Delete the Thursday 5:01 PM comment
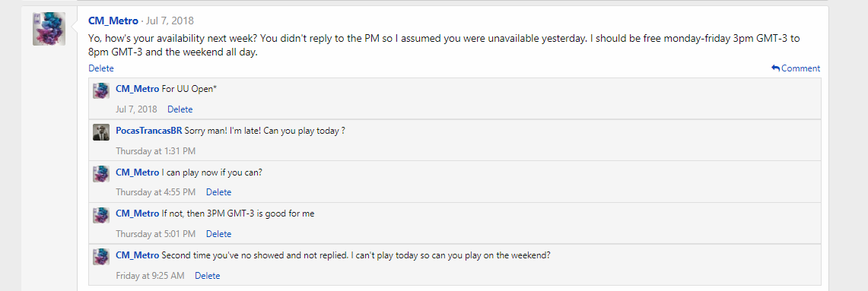 pos(218,234)
